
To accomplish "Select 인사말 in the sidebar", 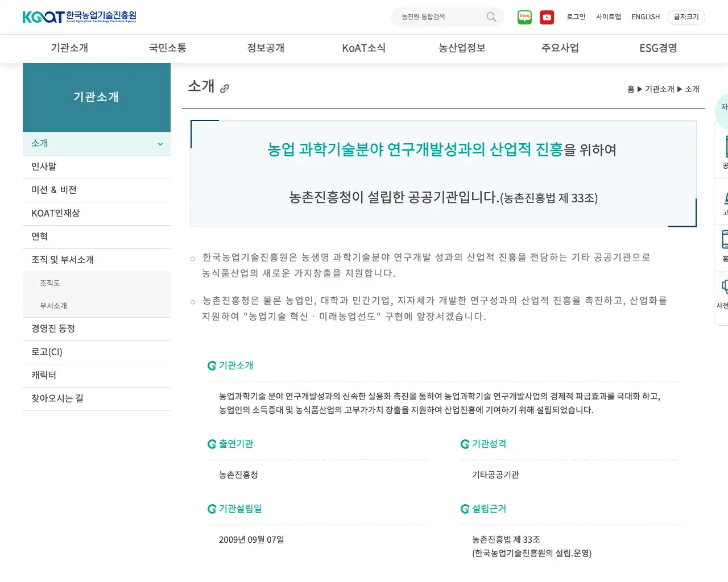I will coord(97,167).
